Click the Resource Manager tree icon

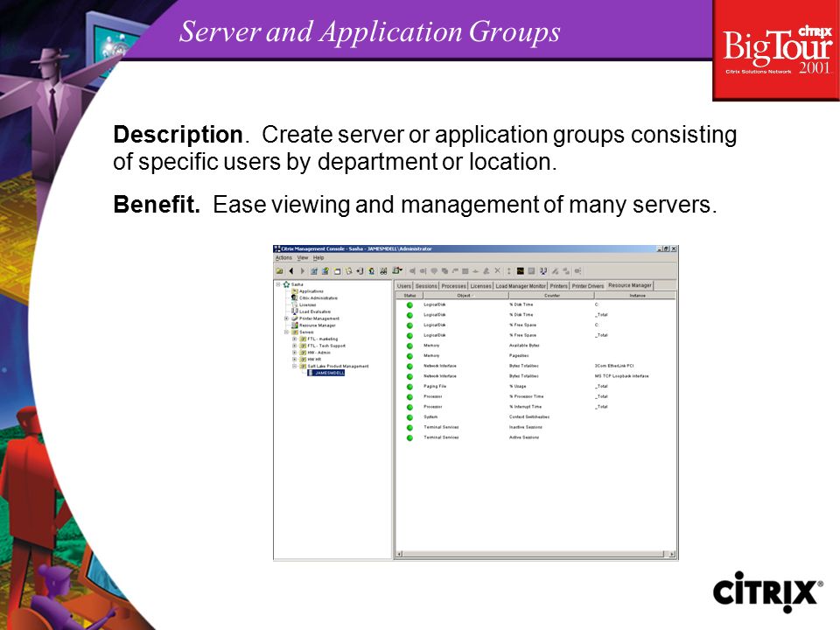(x=294, y=325)
